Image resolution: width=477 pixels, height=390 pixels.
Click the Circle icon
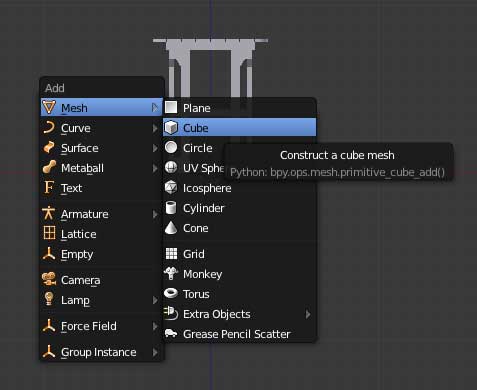[x=171, y=147]
